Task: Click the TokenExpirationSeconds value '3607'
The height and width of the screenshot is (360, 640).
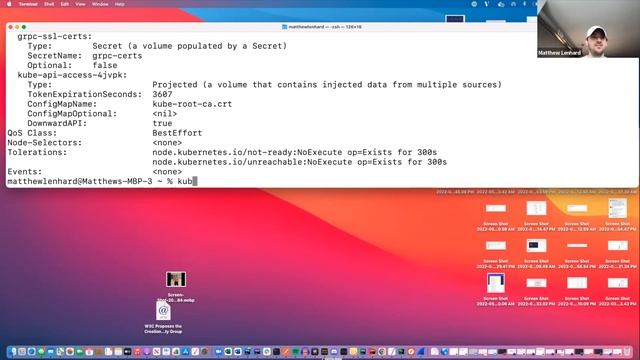Action: (162, 94)
